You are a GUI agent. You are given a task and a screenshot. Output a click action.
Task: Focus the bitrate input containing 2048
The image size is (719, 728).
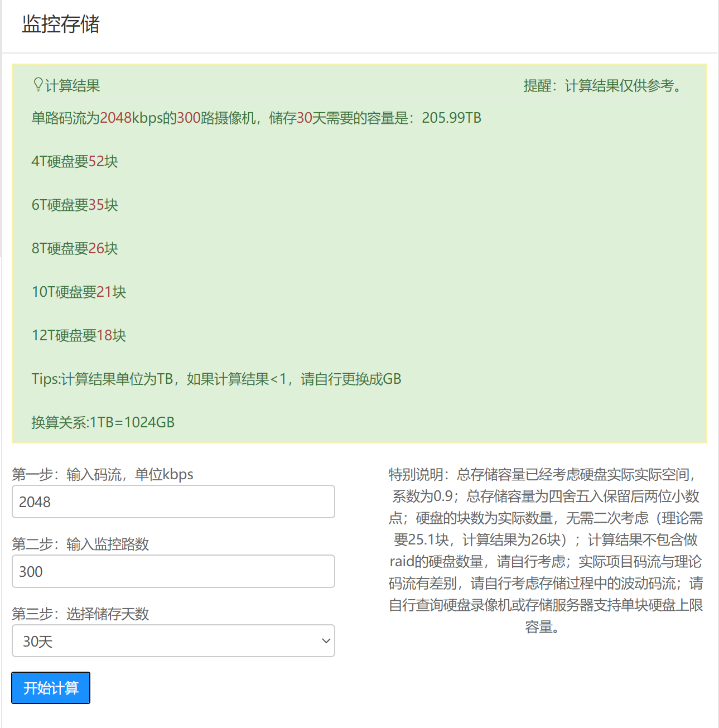173,502
